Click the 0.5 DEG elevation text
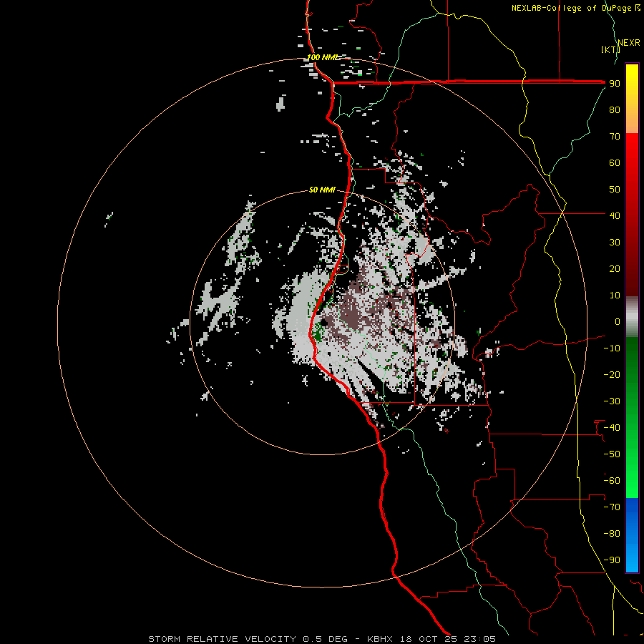644x644 pixels. tap(325, 639)
